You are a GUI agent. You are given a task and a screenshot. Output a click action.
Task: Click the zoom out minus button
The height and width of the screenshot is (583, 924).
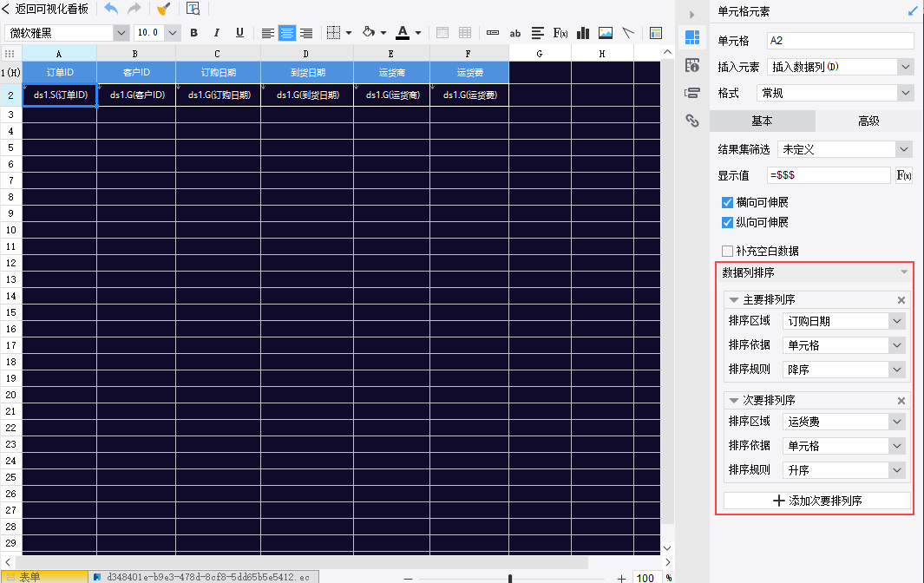tap(408, 579)
